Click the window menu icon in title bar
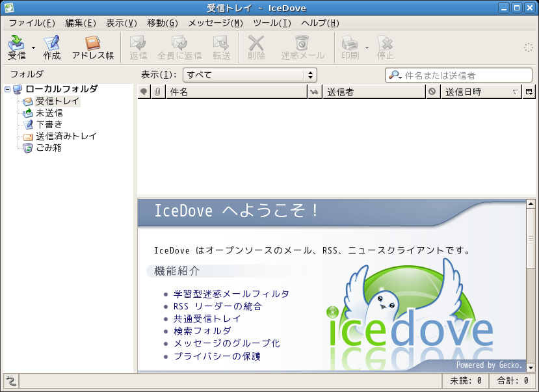This screenshot has width=539, height=392. [8, 8]
